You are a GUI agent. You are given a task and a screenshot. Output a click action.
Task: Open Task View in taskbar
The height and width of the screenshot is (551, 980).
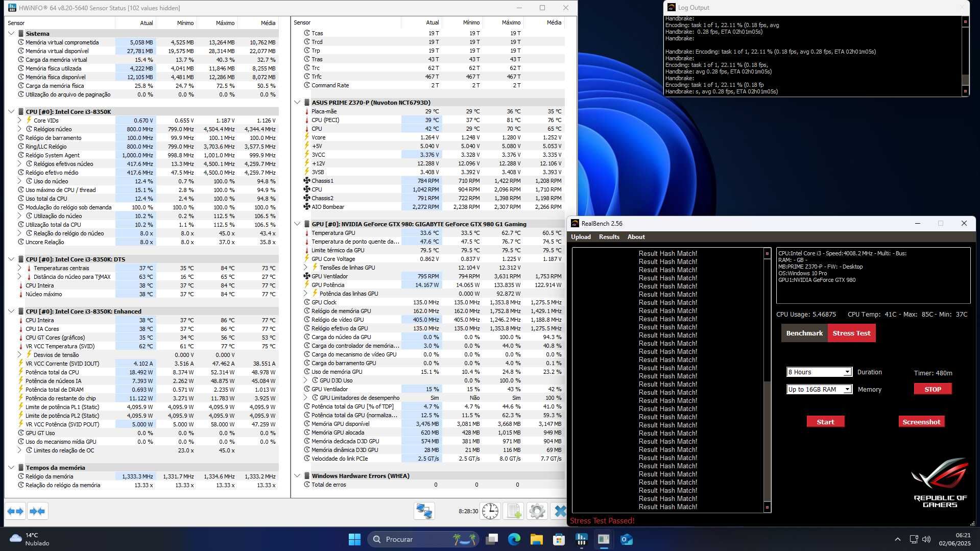click(492, 539)
